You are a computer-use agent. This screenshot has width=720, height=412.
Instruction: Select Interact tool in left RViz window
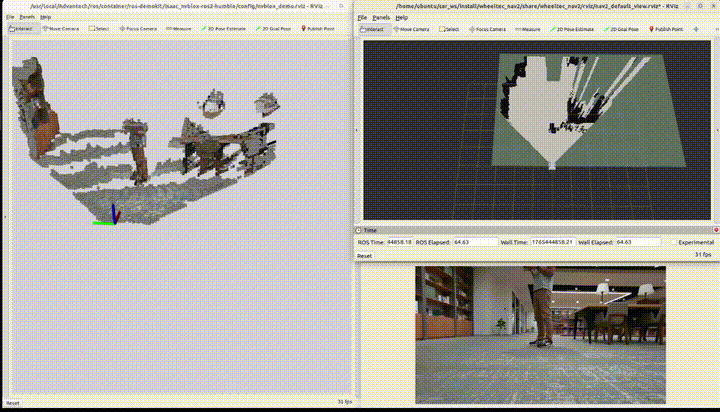[20, 29]
